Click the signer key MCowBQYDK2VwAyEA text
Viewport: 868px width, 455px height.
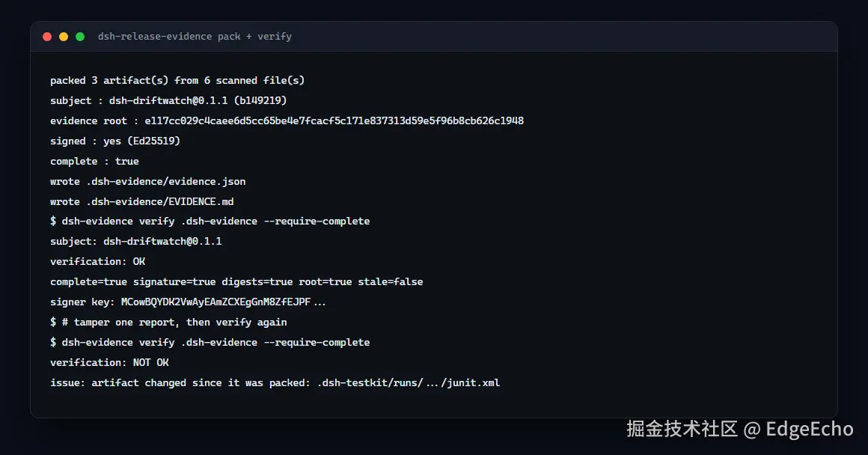click(224, 302)
